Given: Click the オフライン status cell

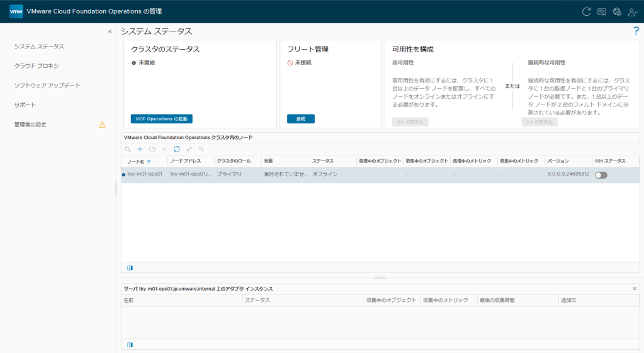Looking at the screenshot, I should [x=324, y=174].
